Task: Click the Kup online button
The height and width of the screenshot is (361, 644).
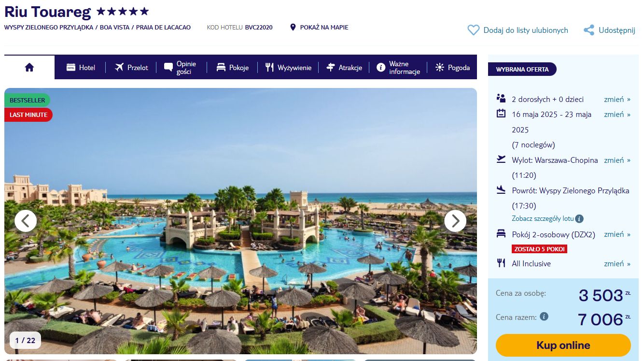Action: pos(563,345)
